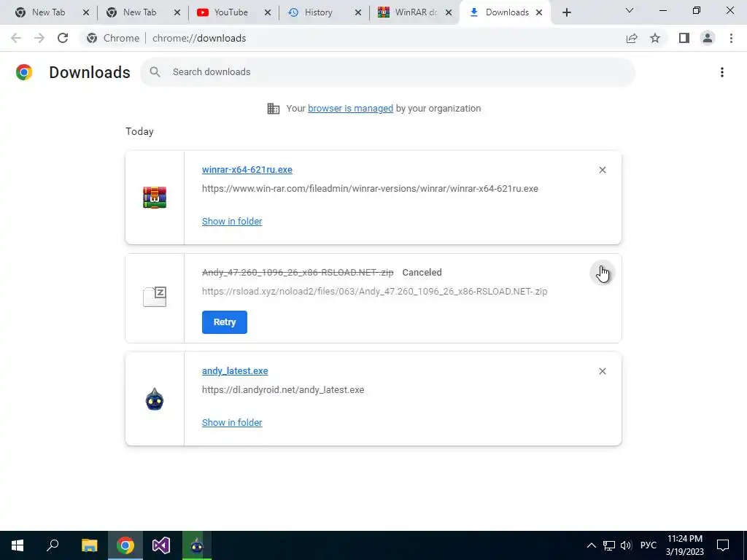Open the andy_latest.exe file link

tap(235, 371)
